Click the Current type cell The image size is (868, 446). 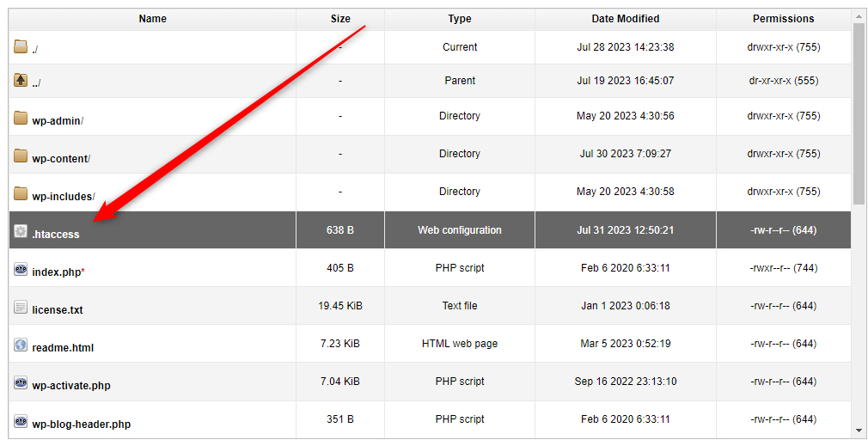(x=460, y=47)
